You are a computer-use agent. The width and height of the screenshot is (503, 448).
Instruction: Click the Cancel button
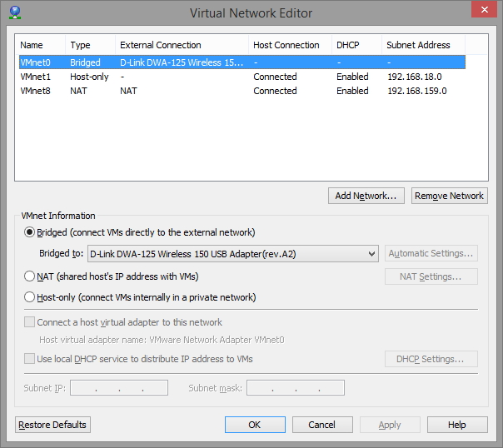322,425
